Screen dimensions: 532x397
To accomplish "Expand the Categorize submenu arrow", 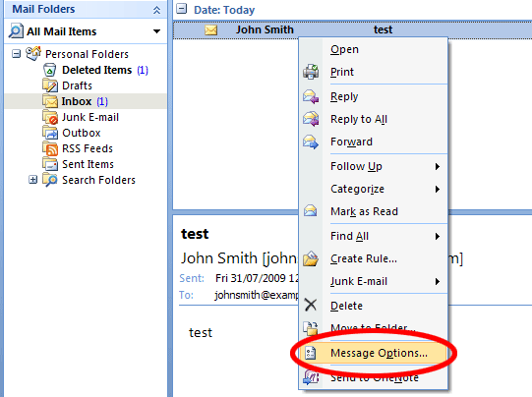I will coord(438,189).
